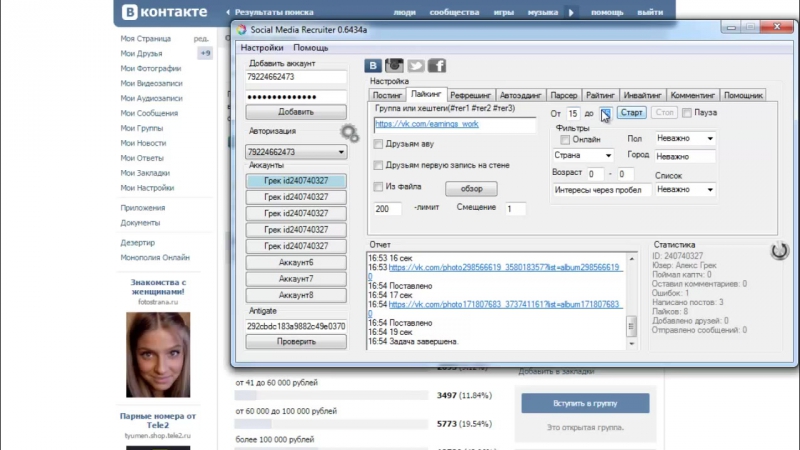
Task: Open the Настройки menu
Action: tap(262, 47)
